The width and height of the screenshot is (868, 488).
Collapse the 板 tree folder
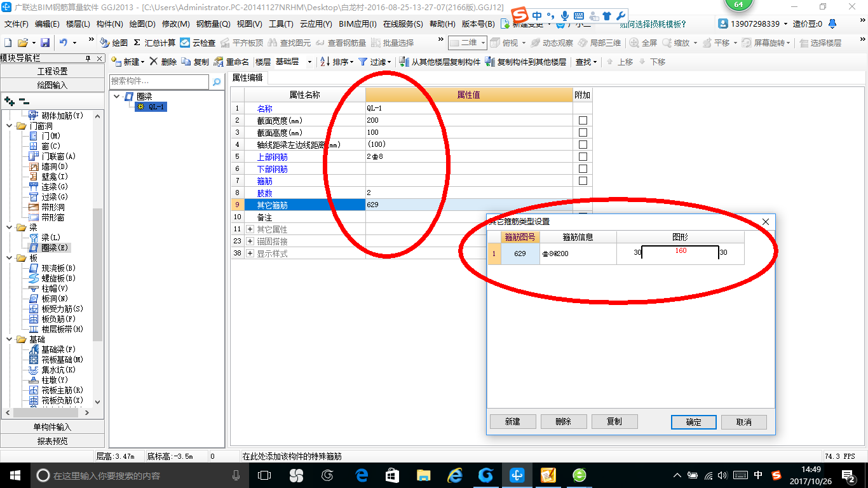click(x=10, y=258)
